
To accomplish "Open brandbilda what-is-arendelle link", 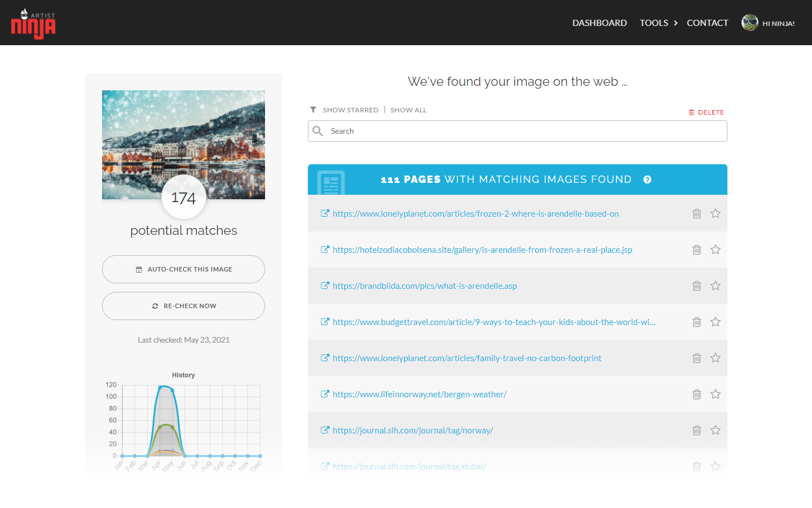I will click(x=425, y=286).
